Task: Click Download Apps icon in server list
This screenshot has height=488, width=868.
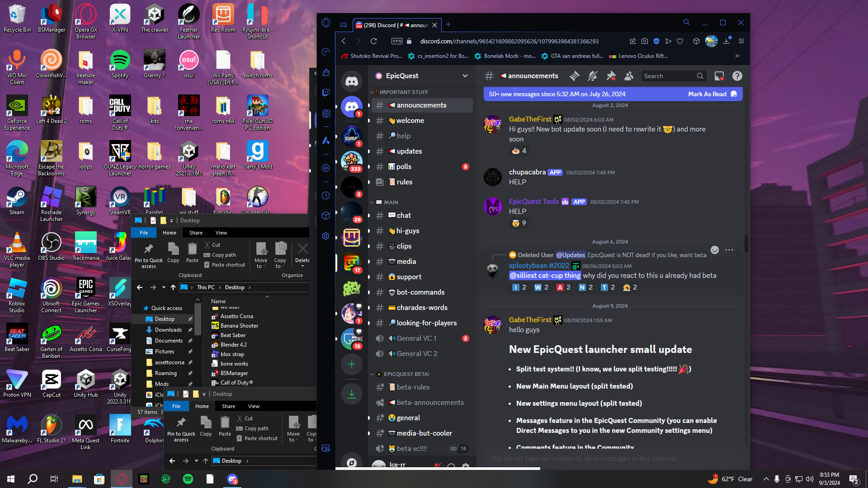Action: tap(352, 394)
